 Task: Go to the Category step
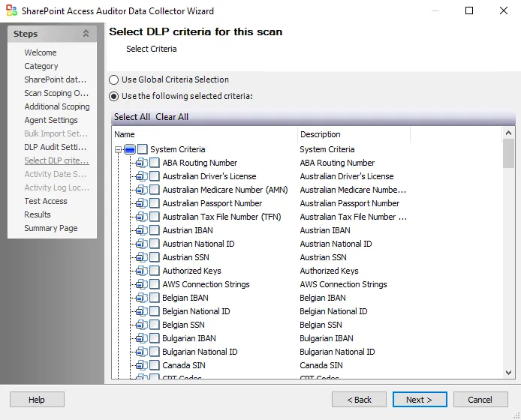[x=41, y=66]
